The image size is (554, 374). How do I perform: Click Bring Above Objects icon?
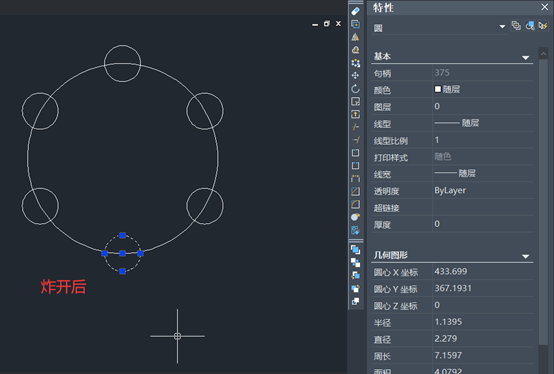[x=355, y=275]
